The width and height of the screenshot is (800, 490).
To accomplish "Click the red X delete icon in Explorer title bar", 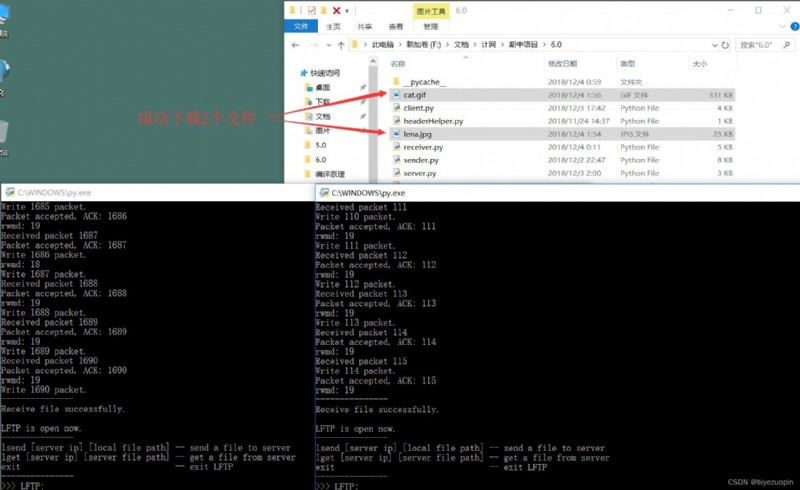I will point(336,10).
